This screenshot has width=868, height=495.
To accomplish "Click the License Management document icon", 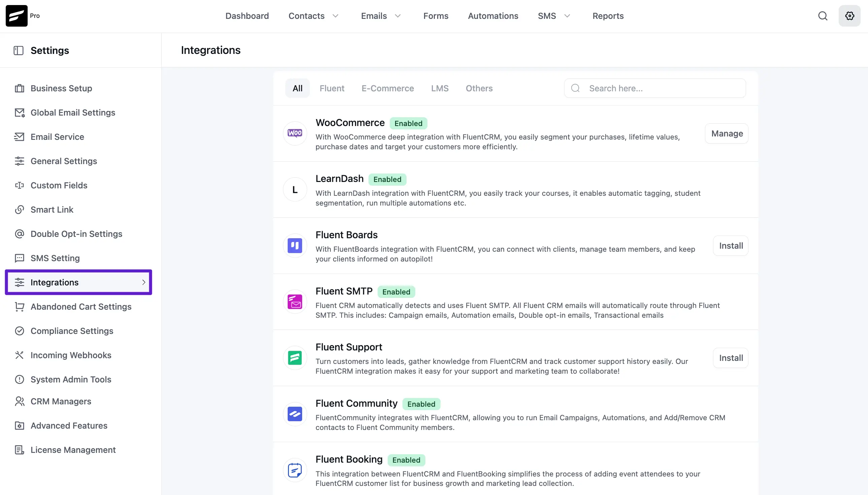I will pyautogui.click(x=19, y=450).
